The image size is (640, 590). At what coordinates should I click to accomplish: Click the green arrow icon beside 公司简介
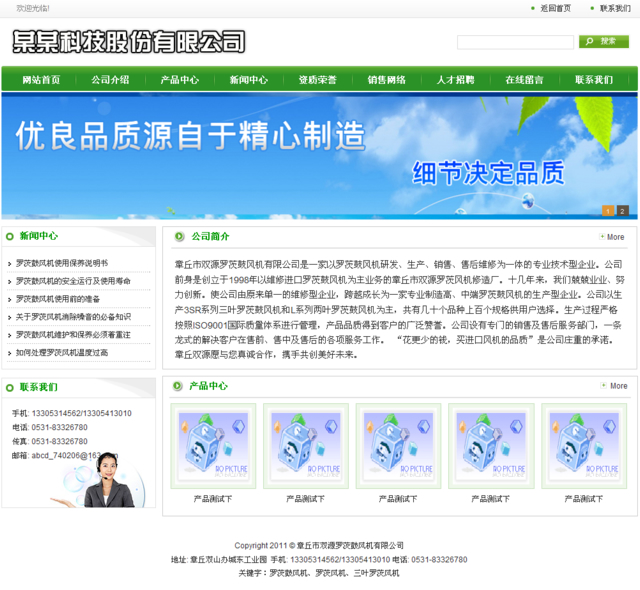tap(179, 237)
